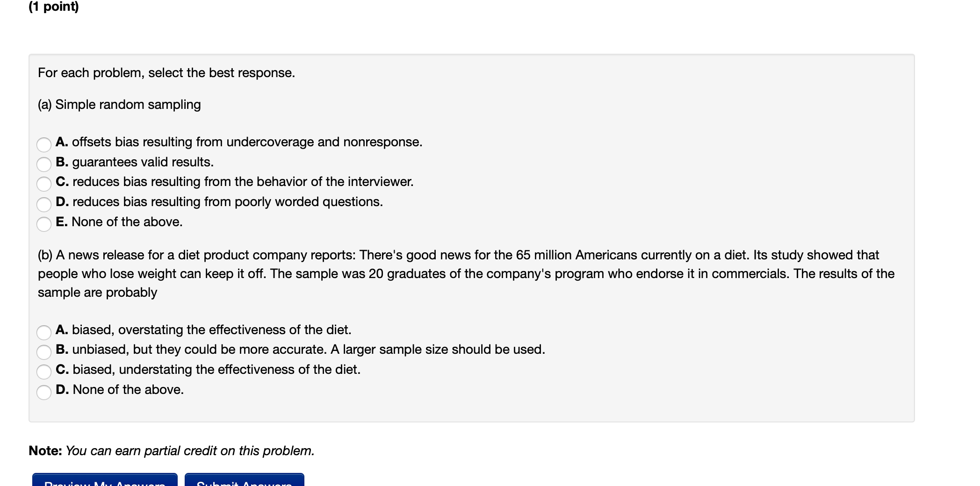Click the partial credit note text
The width and height of the screenshot is (980, 486).
[172, 450]
